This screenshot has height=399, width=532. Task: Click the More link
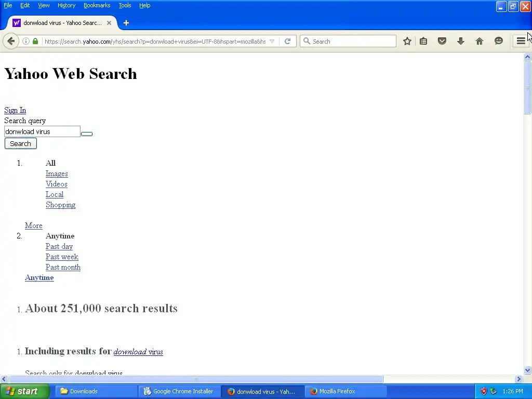pyautogui.click(x=34, y=225)
